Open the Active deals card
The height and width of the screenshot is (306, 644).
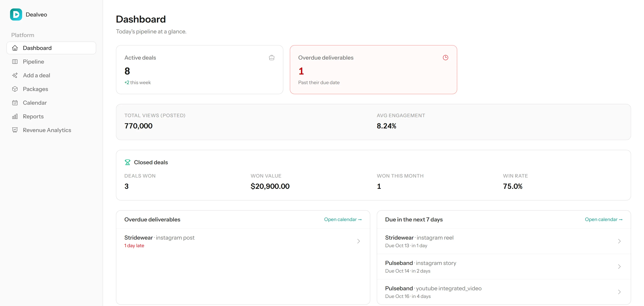[x=199, y=70]
